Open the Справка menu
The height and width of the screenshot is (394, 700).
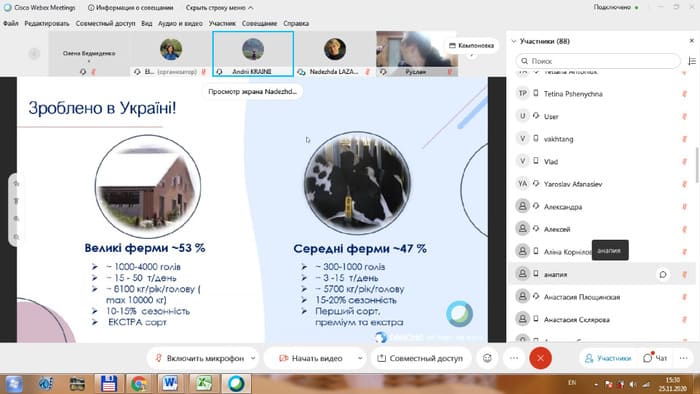pyautogui.click(x=296, y=23)
